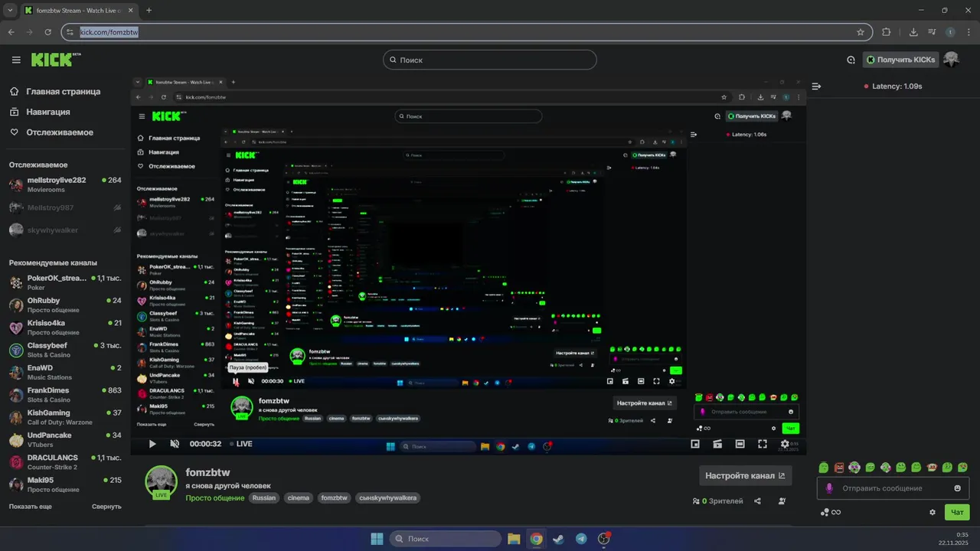Screen dimensions: 980x551
Task: Open the clips icon beside Получить KICKs
Action: [x=851, y=60]
